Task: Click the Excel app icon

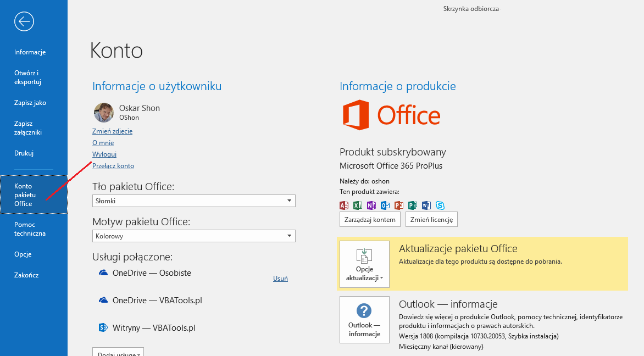Action: (358, 205)
